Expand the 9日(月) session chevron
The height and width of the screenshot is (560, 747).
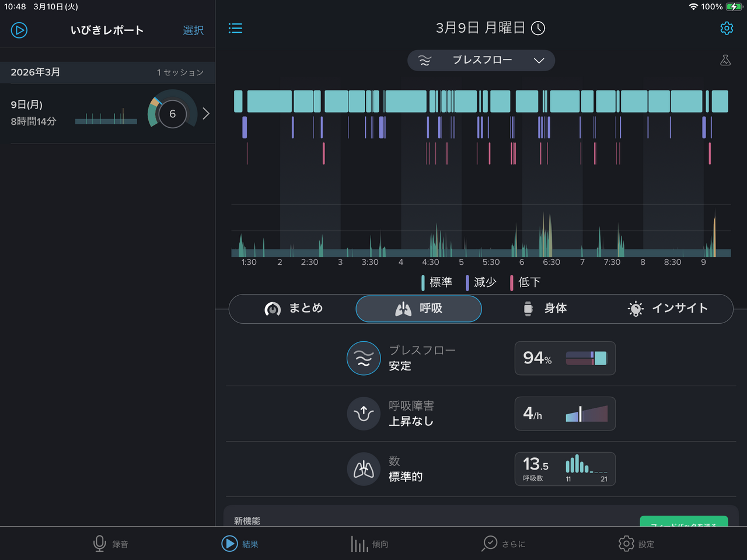205,114
